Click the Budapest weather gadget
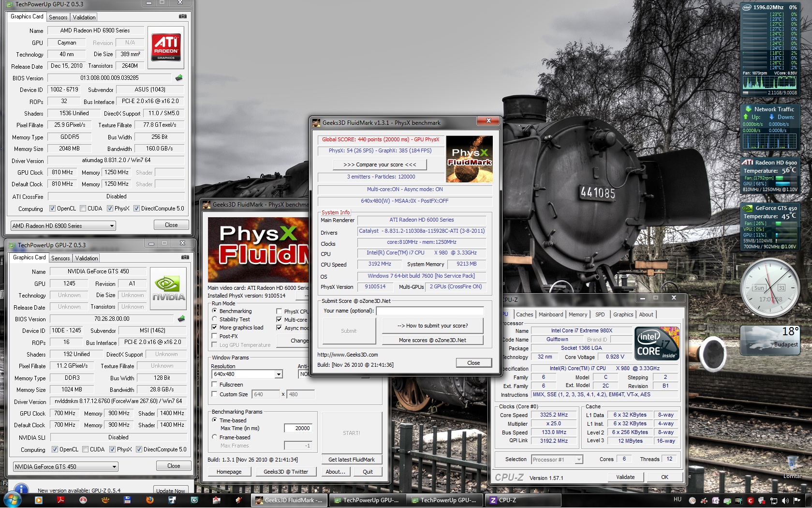 [x=769, y=339]
